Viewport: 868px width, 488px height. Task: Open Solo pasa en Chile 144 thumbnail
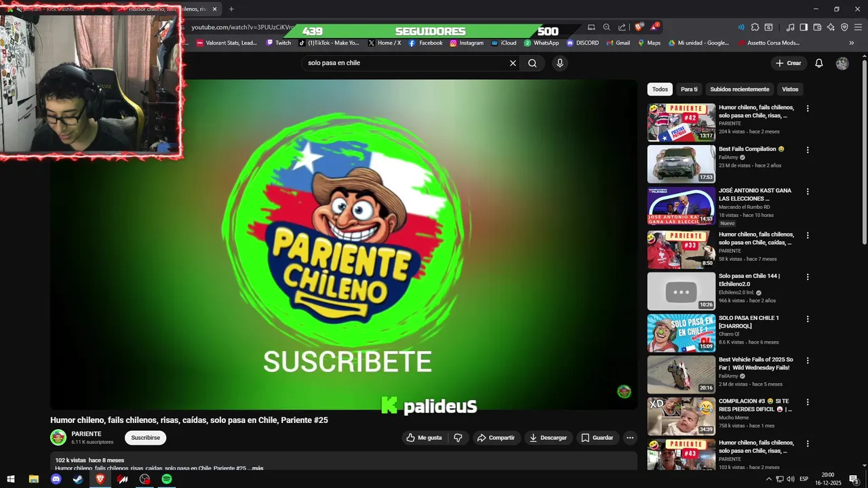click(x=681, y=291)
